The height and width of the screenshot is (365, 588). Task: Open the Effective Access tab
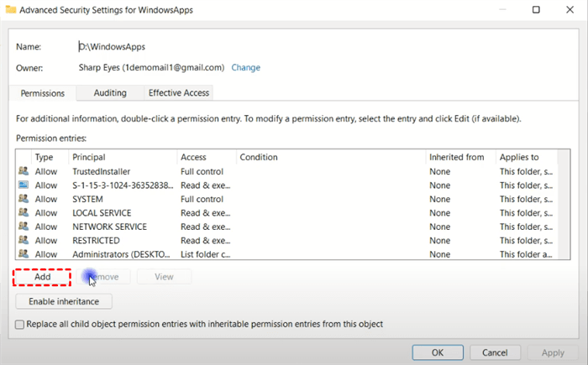[x=178, y=92]
